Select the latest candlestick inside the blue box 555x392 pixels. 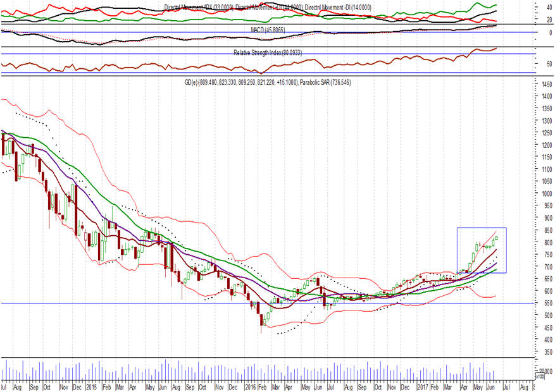pos(497,238)
